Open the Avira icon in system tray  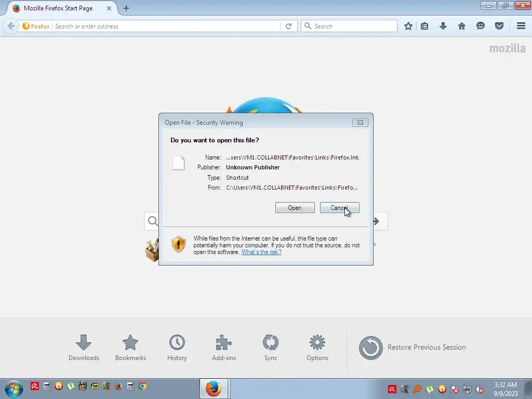tap(392, 389)
